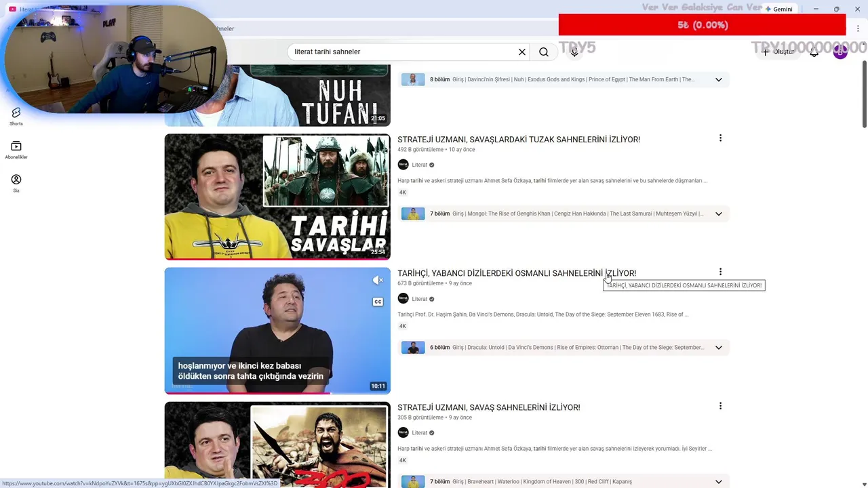Seek on the Osmanlı preview progress bar

pyautogui.click(x=277, y=393)
